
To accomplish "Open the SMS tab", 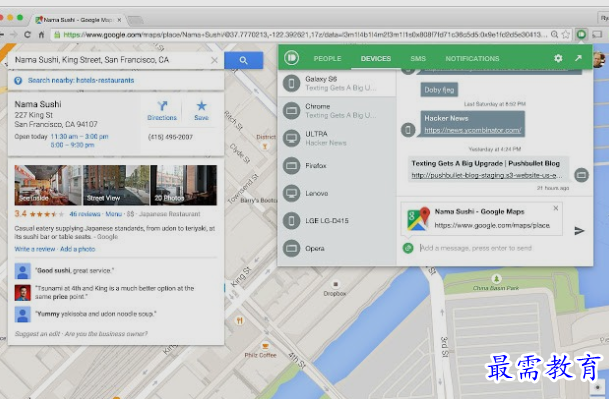I will 418,59.
